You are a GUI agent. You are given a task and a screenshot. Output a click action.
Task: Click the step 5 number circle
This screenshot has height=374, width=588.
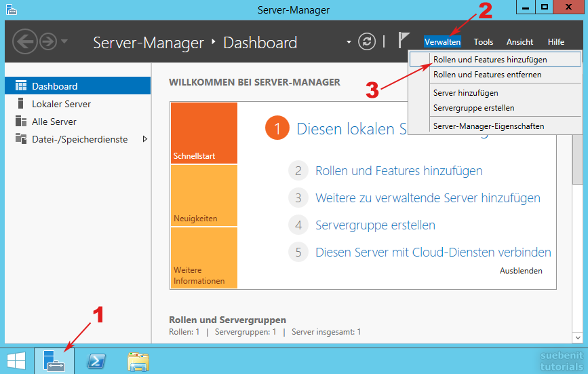coord(298,252)
